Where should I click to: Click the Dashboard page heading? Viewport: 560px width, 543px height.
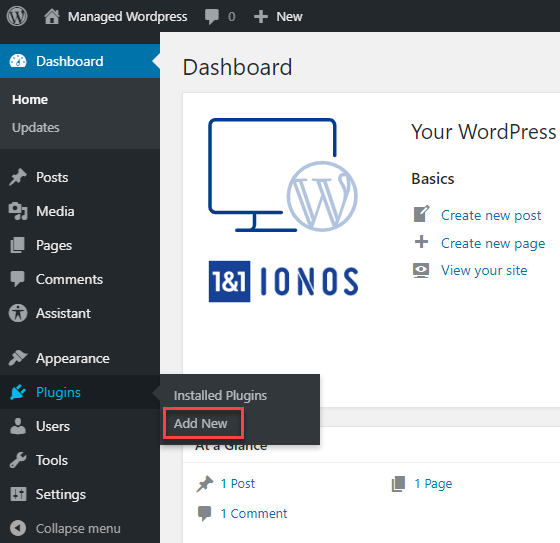238,67
